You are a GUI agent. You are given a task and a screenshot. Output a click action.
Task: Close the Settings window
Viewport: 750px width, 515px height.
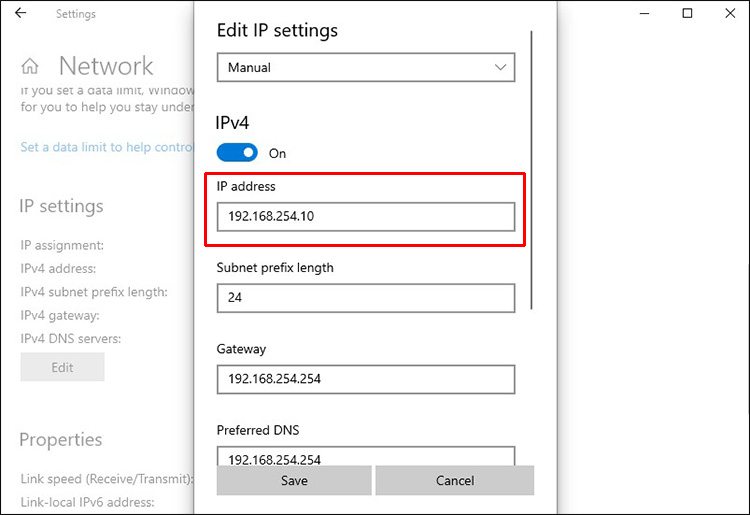pos(730,14)
